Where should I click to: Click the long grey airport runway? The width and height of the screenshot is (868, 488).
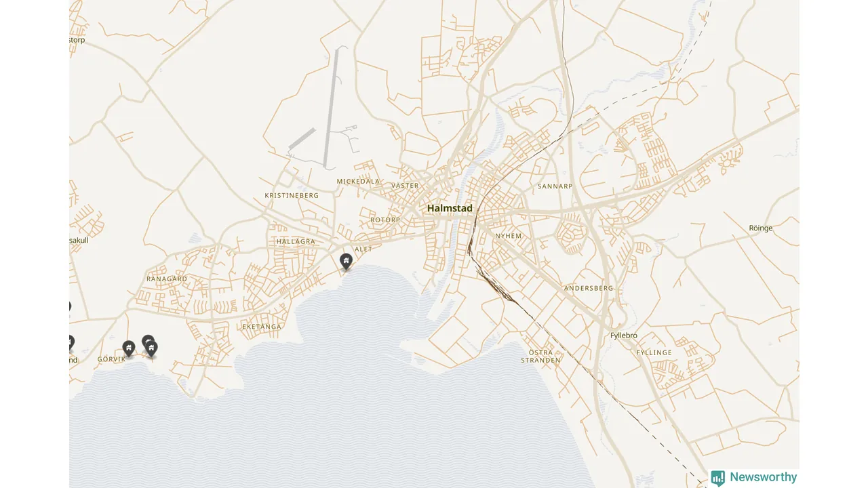point(330,108)
